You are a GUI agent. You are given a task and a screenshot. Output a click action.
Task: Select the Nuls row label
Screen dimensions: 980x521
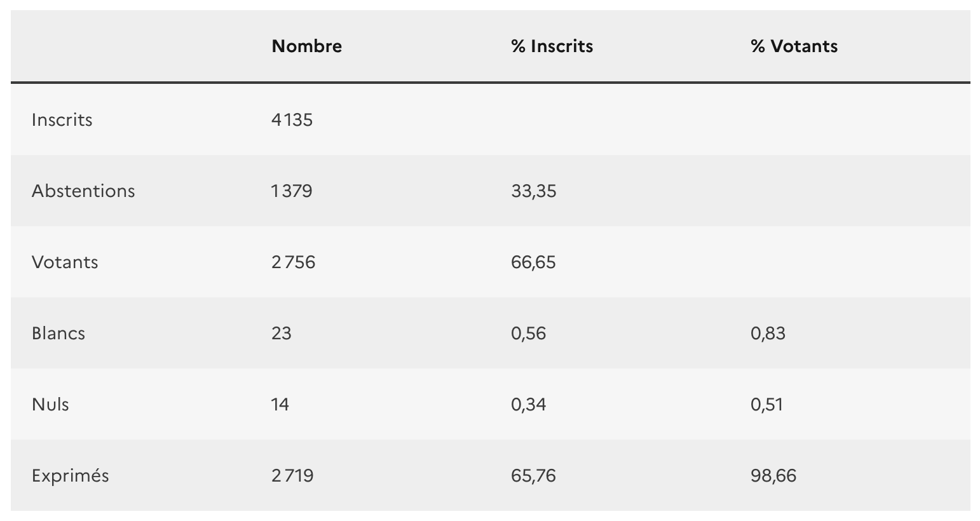50,405
